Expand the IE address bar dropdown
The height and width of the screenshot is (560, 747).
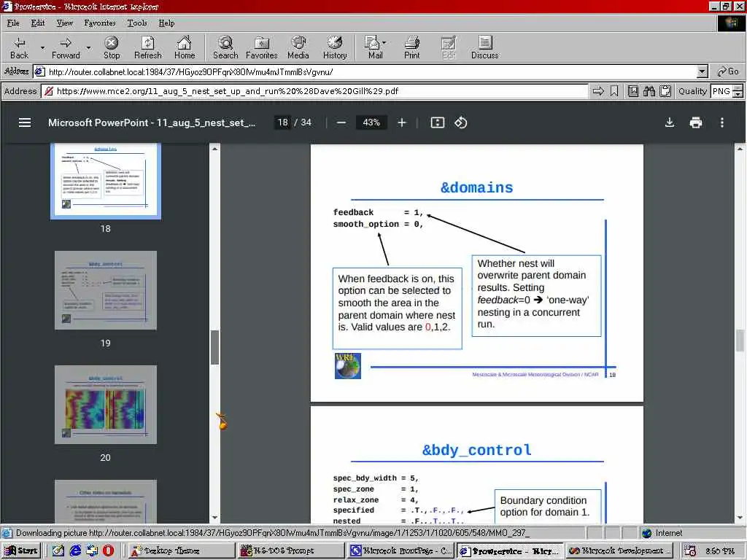(702, 72)
